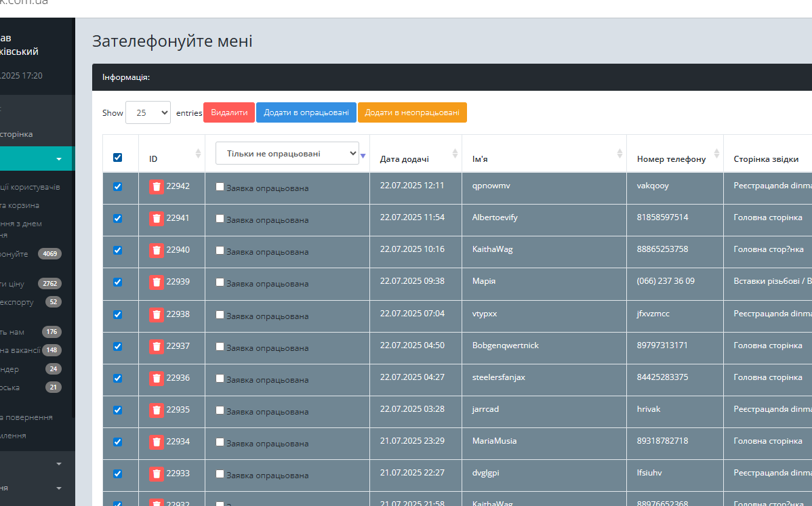Image resolution: width=812 pixels, height=506 pixels.
Task: Open the Show entries count dropdown
Action: pos(148,112)
